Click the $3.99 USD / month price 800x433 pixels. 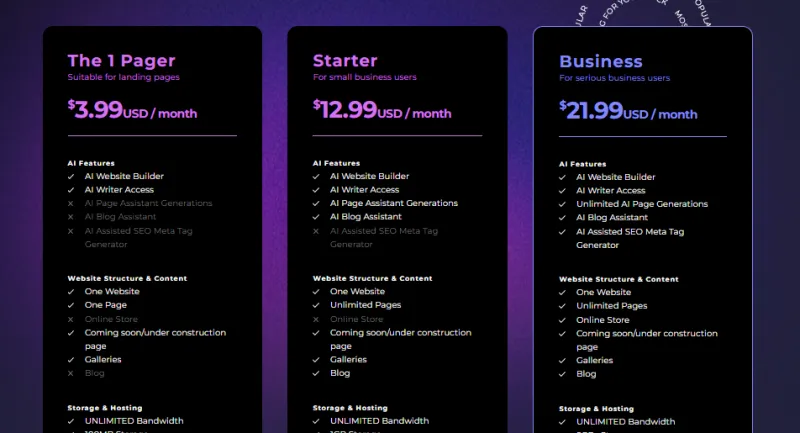(132, 110)
